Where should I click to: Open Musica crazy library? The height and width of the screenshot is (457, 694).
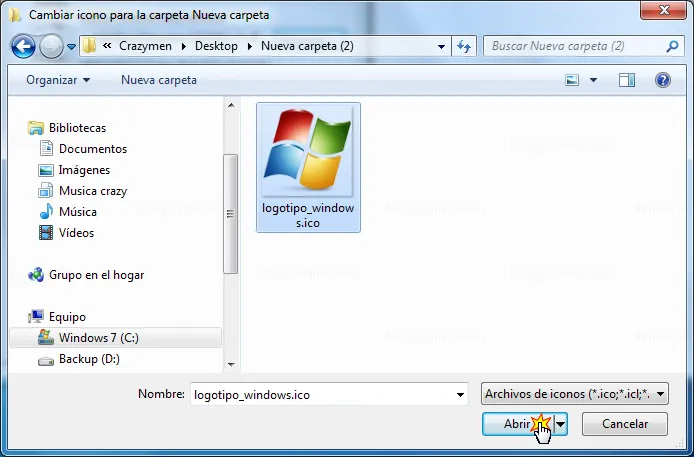[x=83, y=191]
